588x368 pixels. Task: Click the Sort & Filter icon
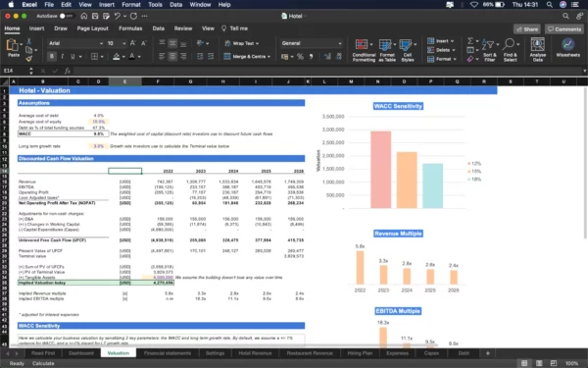(x=489, y=49)
